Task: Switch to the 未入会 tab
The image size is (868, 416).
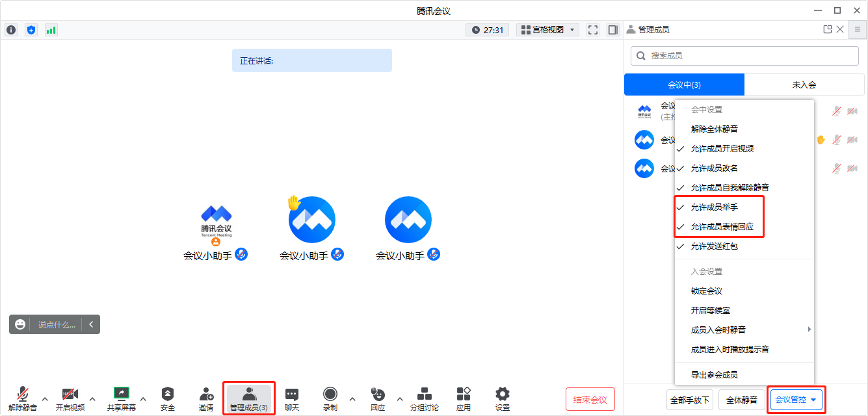Action: click(804, 84)
